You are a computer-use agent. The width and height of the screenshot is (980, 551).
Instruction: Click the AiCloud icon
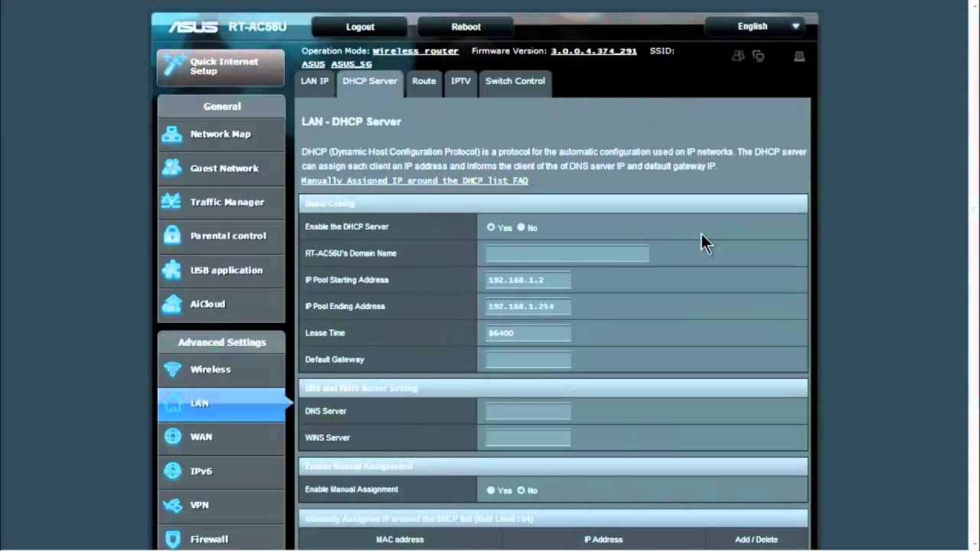coord(172,304)
